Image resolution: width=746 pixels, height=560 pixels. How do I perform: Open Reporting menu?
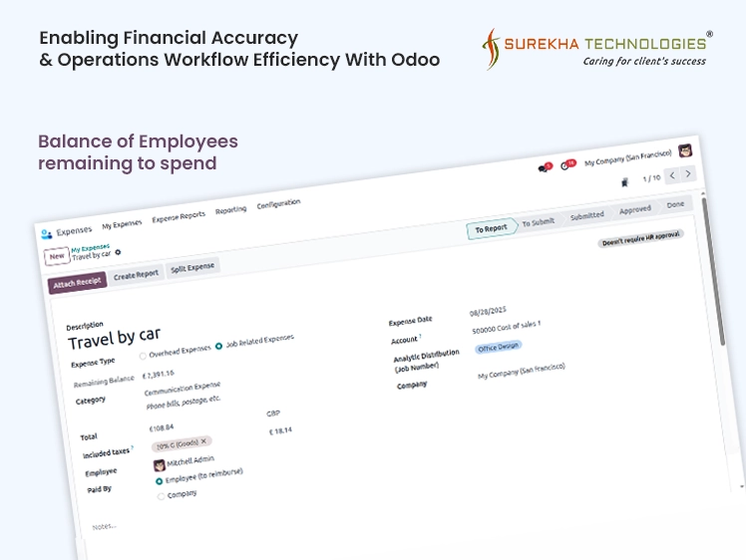tap(230, 209)
